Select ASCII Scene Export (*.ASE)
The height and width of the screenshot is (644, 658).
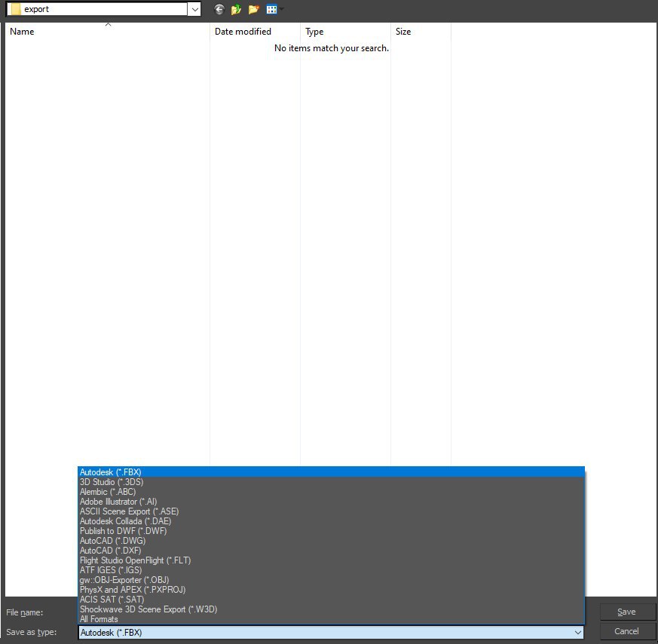click(331, 511)
